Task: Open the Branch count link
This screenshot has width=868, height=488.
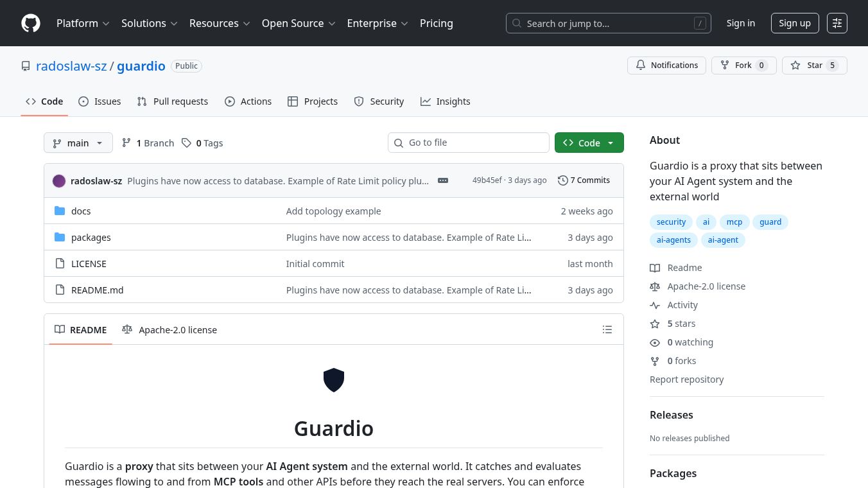Action: pyautogui.click(x=148, y=143)
